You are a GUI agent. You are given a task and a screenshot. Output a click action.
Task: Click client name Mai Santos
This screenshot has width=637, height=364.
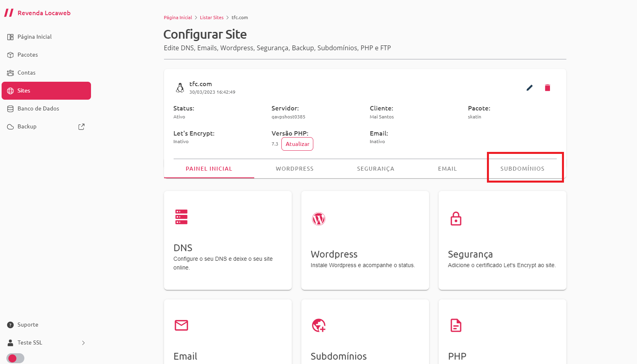tap(382, 117)
